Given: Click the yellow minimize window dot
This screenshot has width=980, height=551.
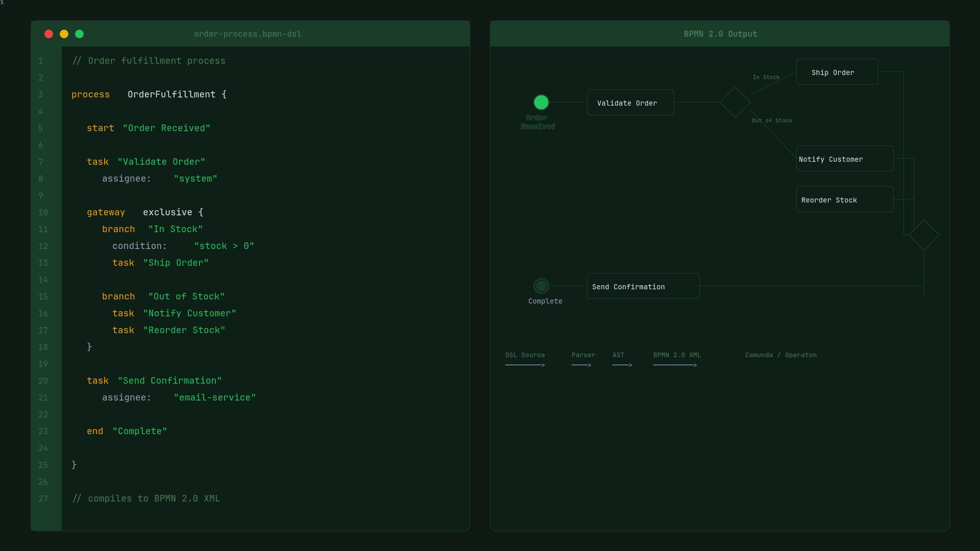Looking at the screenshot, I should click(64, 34).
